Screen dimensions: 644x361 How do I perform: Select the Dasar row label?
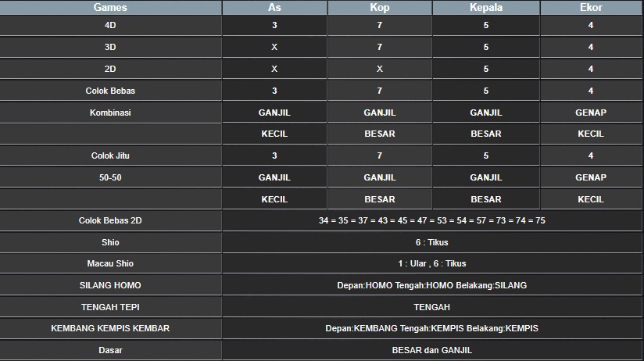(110, 350)
